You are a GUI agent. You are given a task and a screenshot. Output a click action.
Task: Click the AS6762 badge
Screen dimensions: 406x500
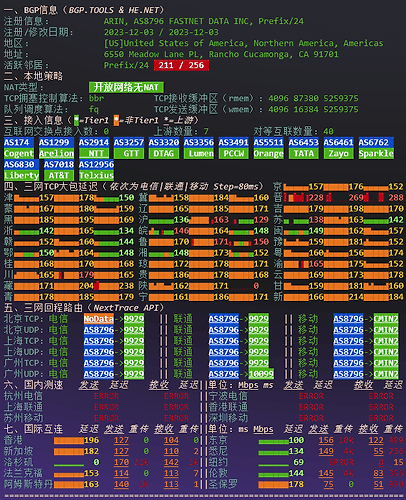376,142
